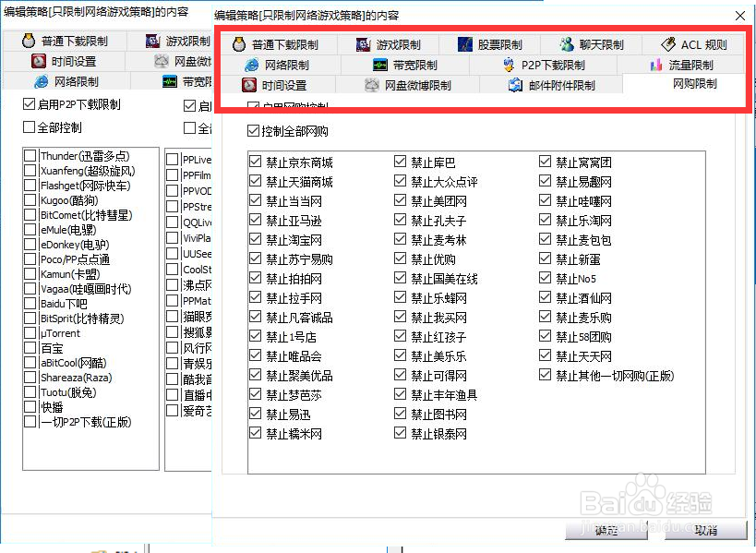Click the 取消 button
The height and width of the screenshot is (553, 756).
[x=706, y=530]
